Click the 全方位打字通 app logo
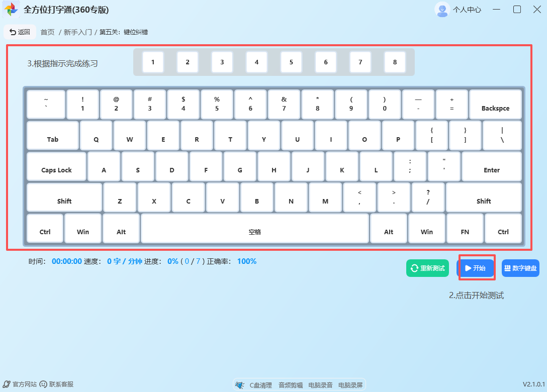 [11, 10]
